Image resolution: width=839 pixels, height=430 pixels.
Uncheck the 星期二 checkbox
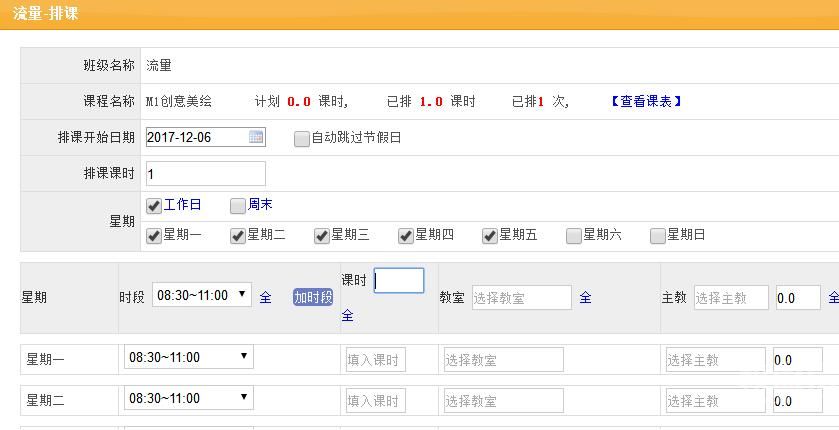coord(238,236)
